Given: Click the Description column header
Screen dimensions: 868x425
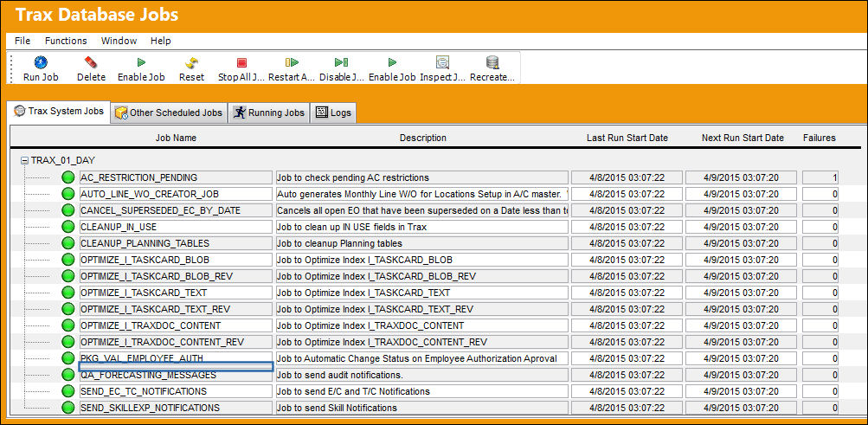Looking at the screenshot, I should coord(423,138).
